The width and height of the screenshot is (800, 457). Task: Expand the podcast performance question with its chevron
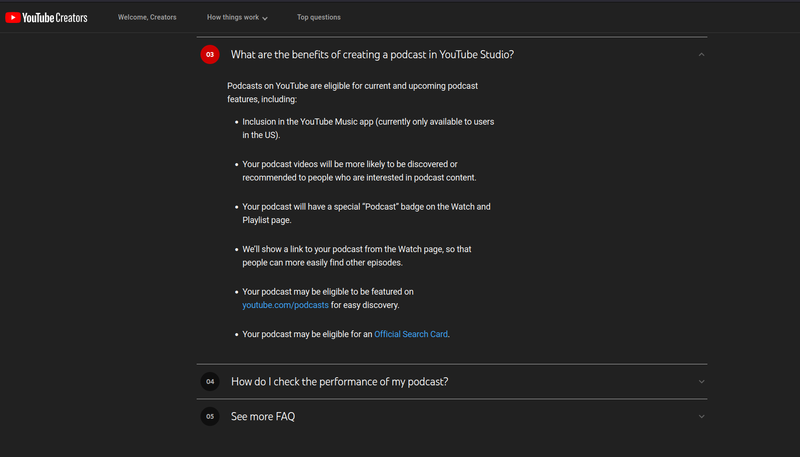(701, 382)
